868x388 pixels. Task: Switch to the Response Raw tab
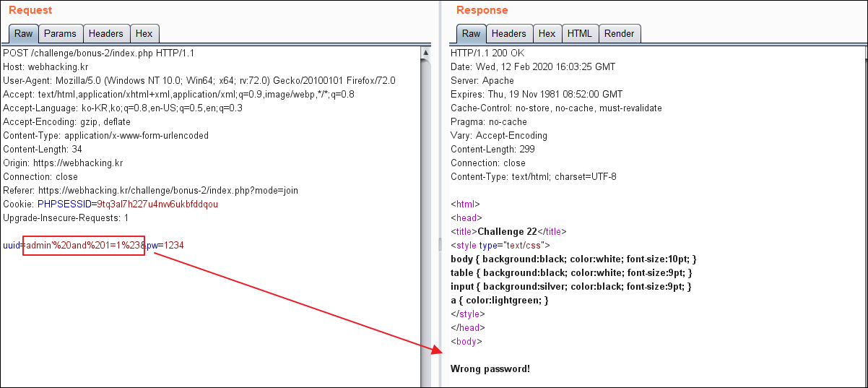coord(471,33)
